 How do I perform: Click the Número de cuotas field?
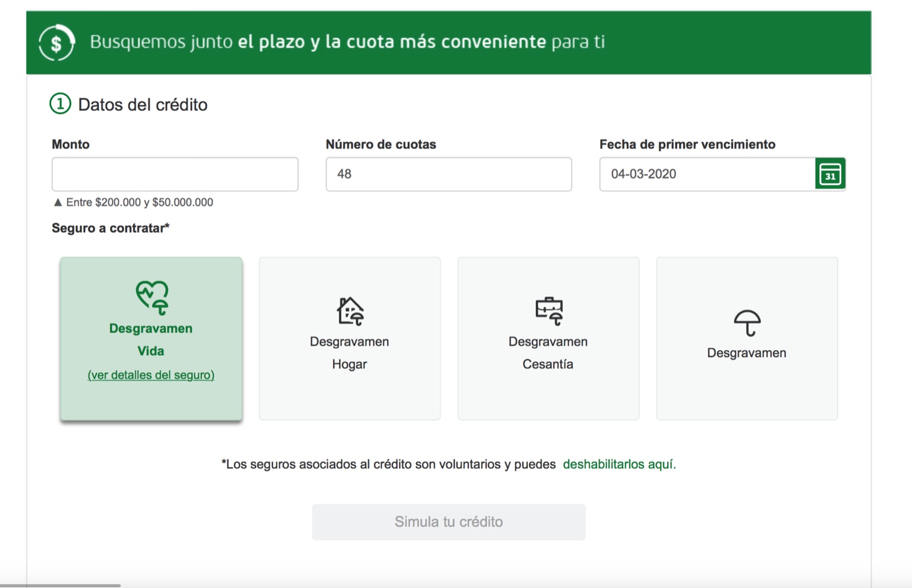point(449,174)
